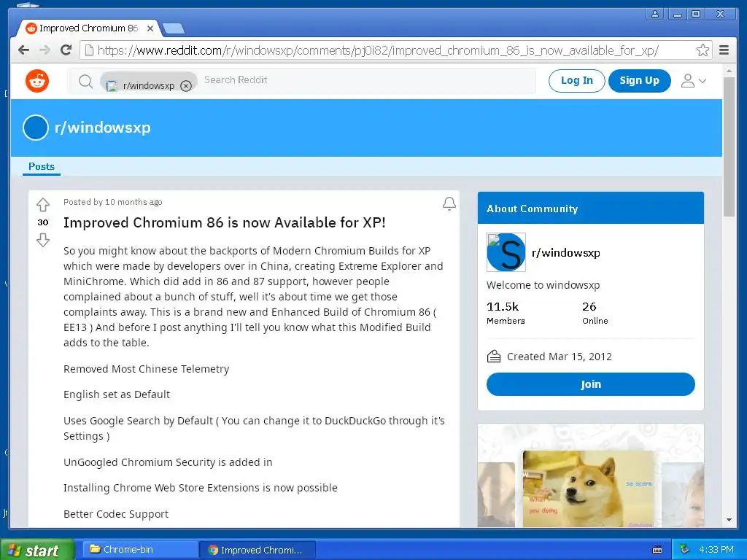This screenshot has height=560, width=747.
Task: Click the English set as Default line
Action: (117, 394)
